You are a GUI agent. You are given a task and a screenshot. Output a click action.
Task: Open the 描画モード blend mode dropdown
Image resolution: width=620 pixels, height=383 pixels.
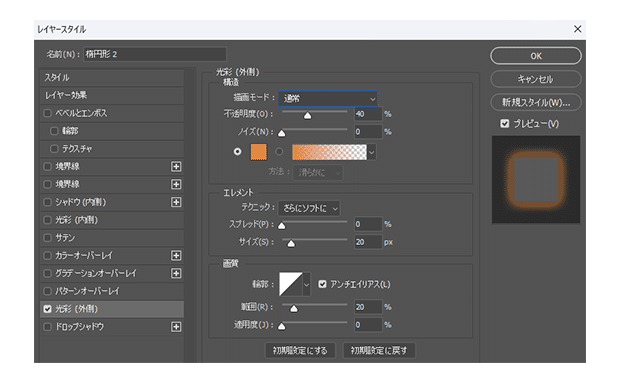(328, 98)
